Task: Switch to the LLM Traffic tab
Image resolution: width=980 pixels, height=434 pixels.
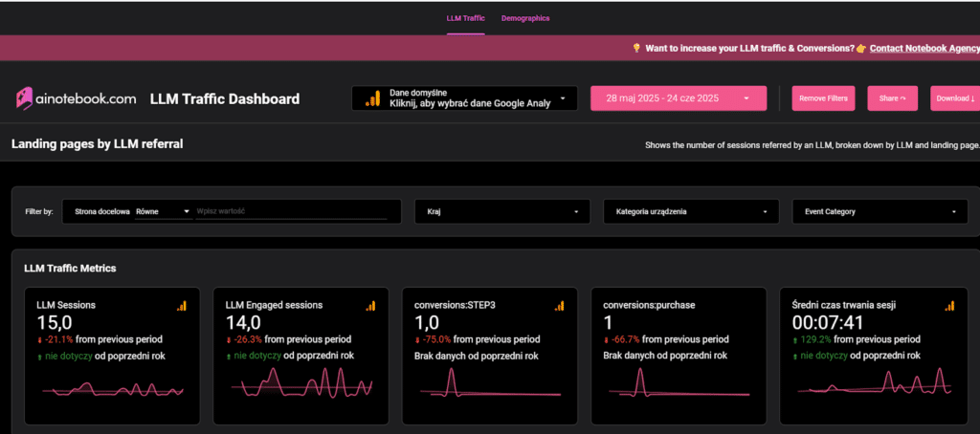Action: tap(465, 18)
